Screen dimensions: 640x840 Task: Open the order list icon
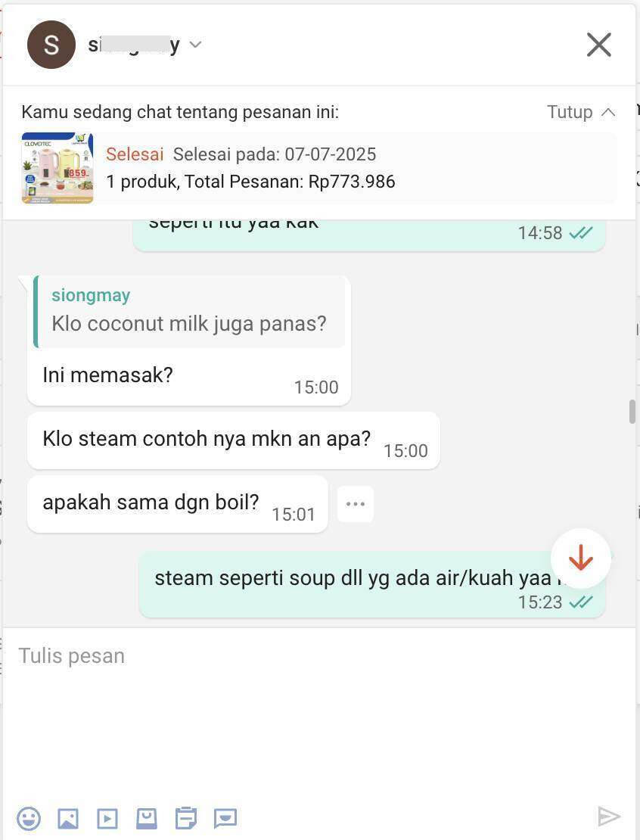point(186,818)
